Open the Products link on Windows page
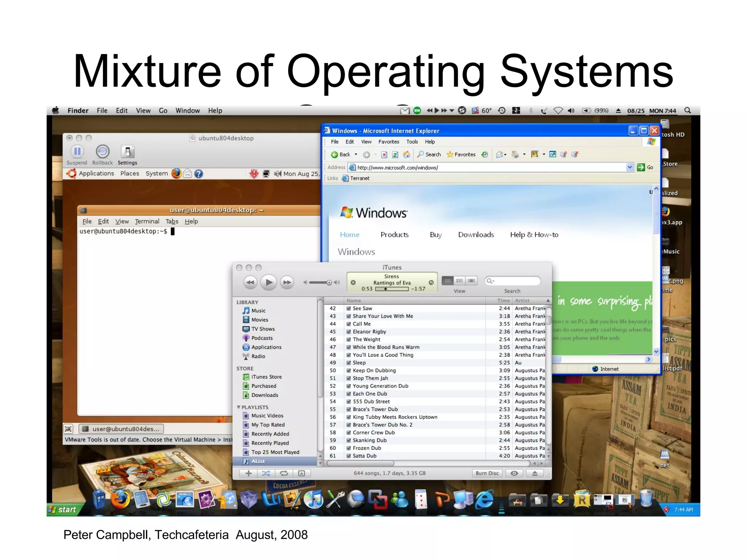The height and width of the screenshot is (560, 747). tap(395, 235)
